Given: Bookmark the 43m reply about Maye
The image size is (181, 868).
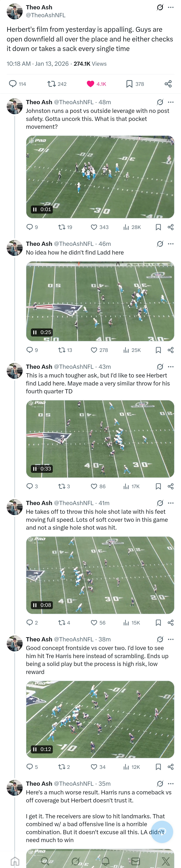Looking at the screenshot, I should point(158,487).
